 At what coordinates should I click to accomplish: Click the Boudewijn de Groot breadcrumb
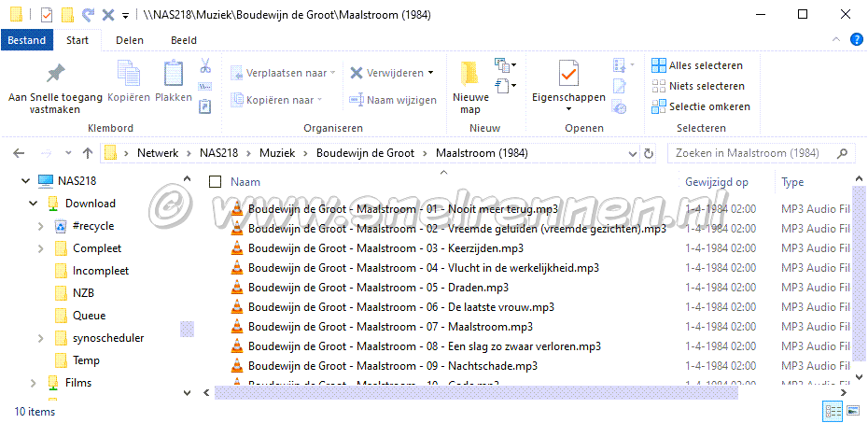(x=365, y=153)
